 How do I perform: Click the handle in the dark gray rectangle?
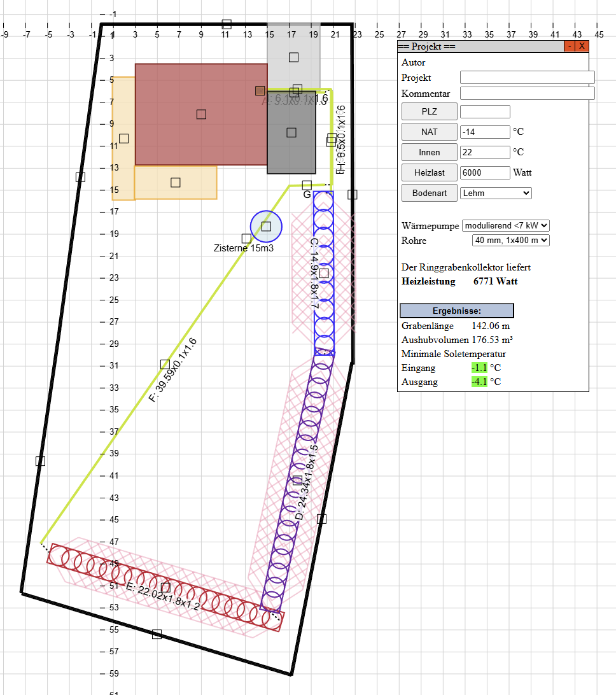[291, 132]
